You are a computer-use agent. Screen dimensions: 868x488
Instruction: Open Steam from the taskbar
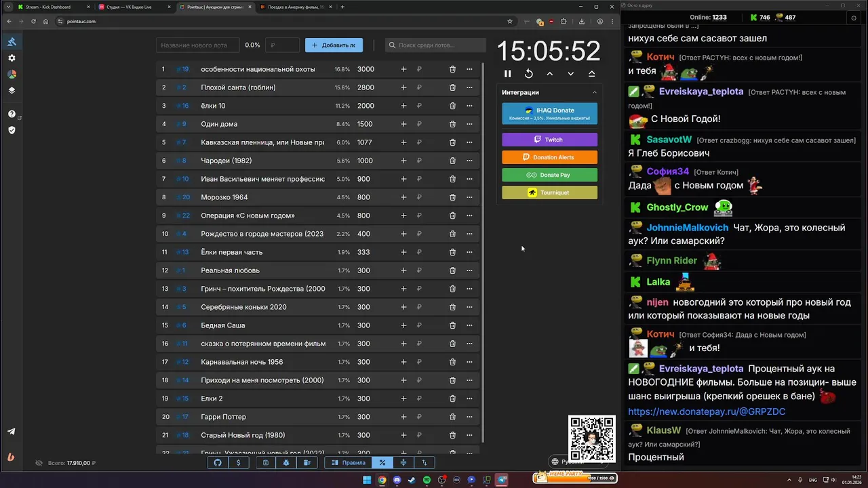412,480
